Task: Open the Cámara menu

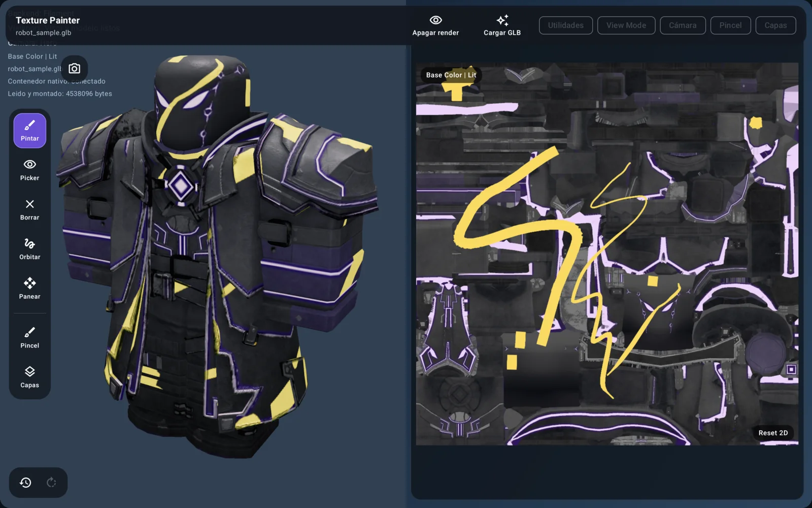Action: click(x=683, y=25)
